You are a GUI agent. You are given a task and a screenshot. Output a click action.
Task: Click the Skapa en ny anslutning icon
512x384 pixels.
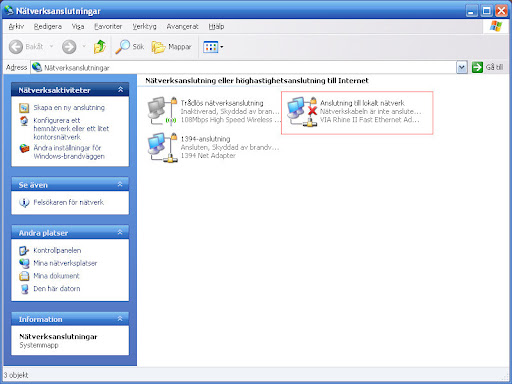tap(24, 108)
